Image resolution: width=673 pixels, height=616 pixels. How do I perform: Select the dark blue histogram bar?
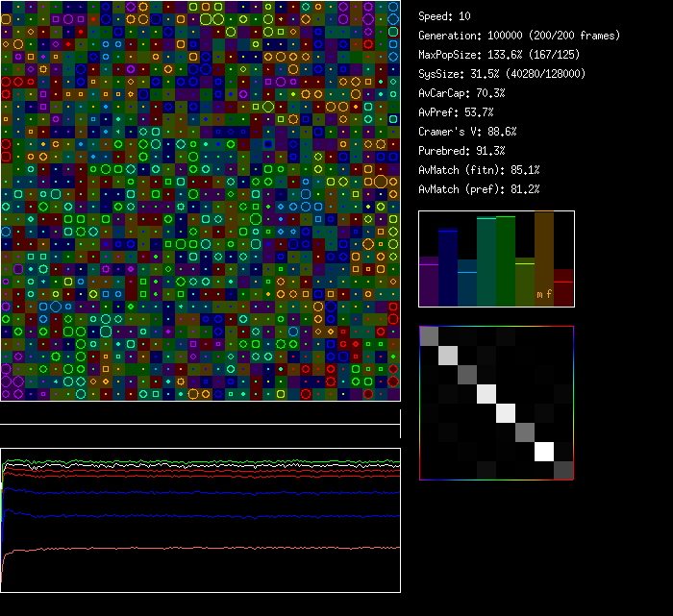click(x=448, y=267)
